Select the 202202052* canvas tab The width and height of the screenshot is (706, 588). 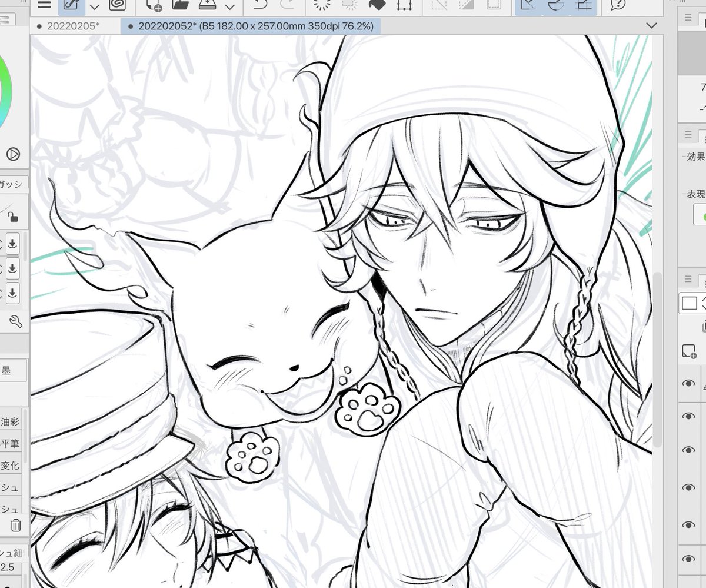(x=251, y=26)
